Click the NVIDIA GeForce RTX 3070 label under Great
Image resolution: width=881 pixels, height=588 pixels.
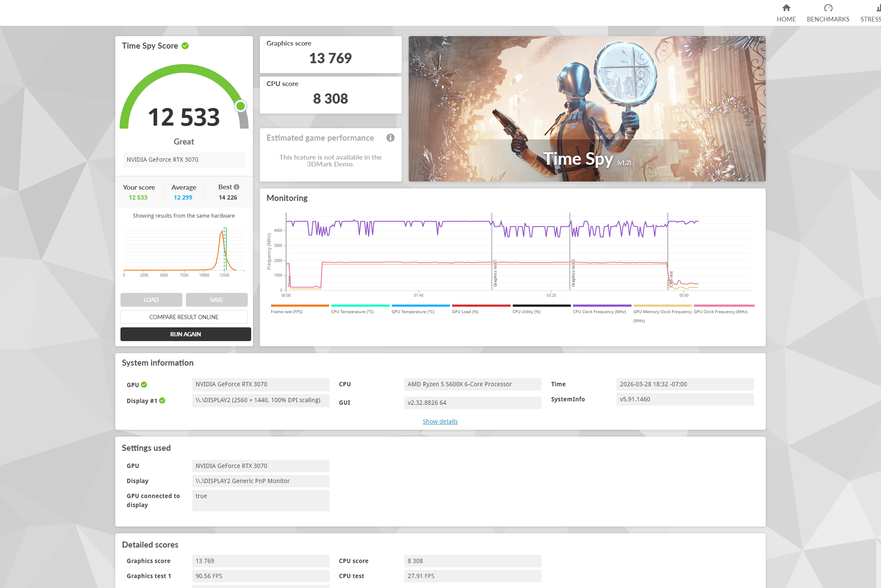(x=184, y=160)
